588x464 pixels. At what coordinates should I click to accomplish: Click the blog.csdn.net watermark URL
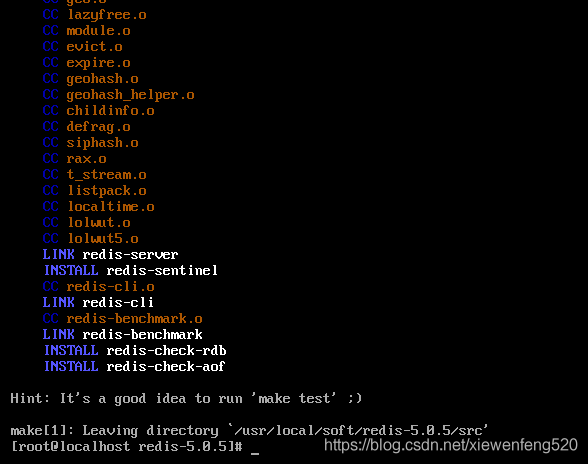450,445
